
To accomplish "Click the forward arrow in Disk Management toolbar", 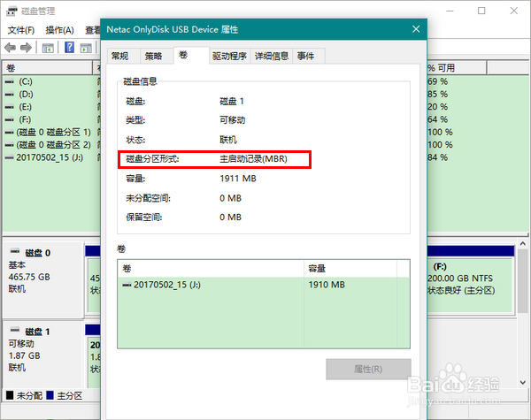I will pos(26,48).
